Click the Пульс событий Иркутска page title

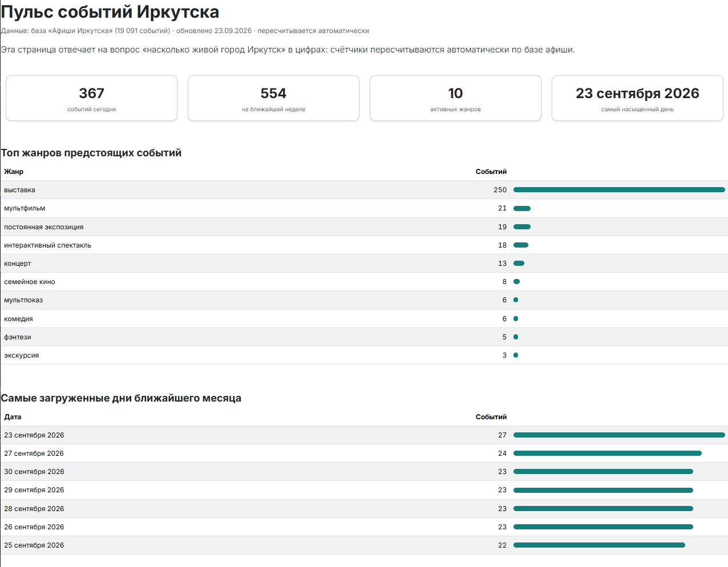point(110,11)
